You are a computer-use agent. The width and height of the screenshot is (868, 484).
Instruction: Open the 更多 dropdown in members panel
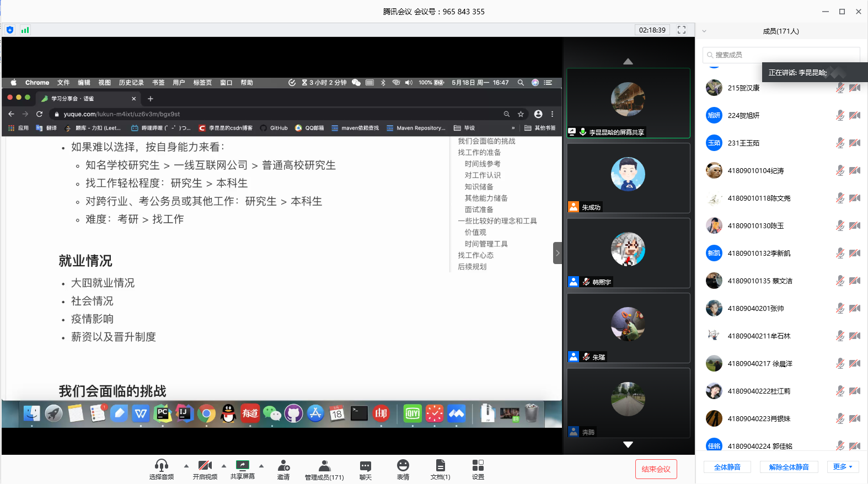point(843,467)
